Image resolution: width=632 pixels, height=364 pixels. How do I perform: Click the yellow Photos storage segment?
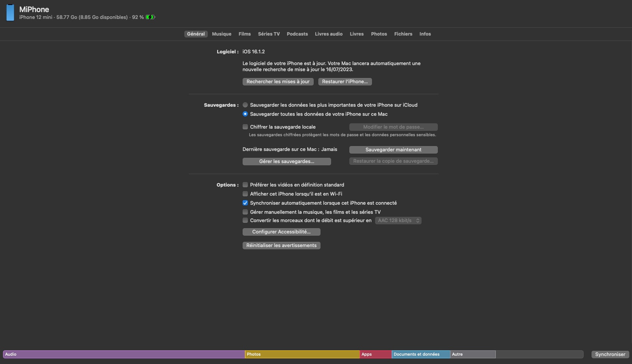(x=302, y=355)
